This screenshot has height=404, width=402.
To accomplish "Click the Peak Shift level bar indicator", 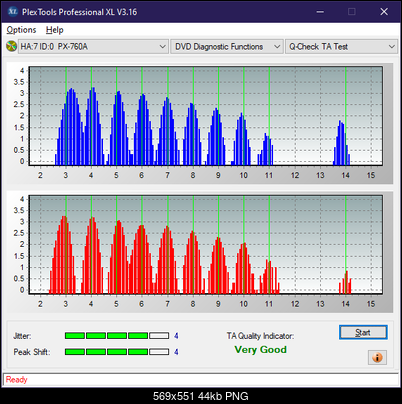I will pos(117,352).
